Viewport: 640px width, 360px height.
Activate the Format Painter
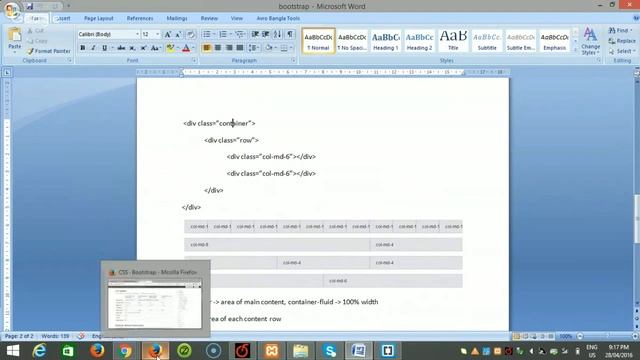coord(49,51)
